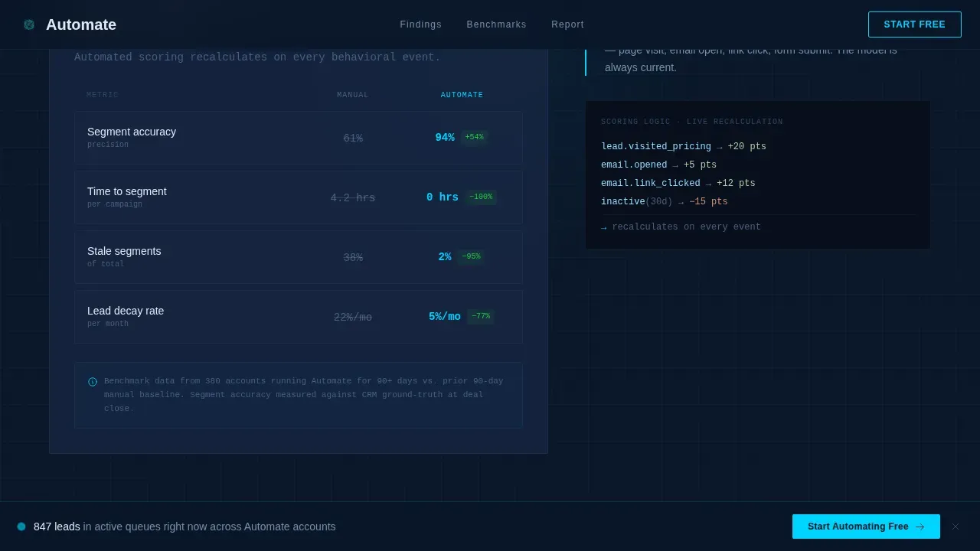The image size is (980, 551).
Task: Open the Benchmarks nav link
Action: tap(497, 24)
